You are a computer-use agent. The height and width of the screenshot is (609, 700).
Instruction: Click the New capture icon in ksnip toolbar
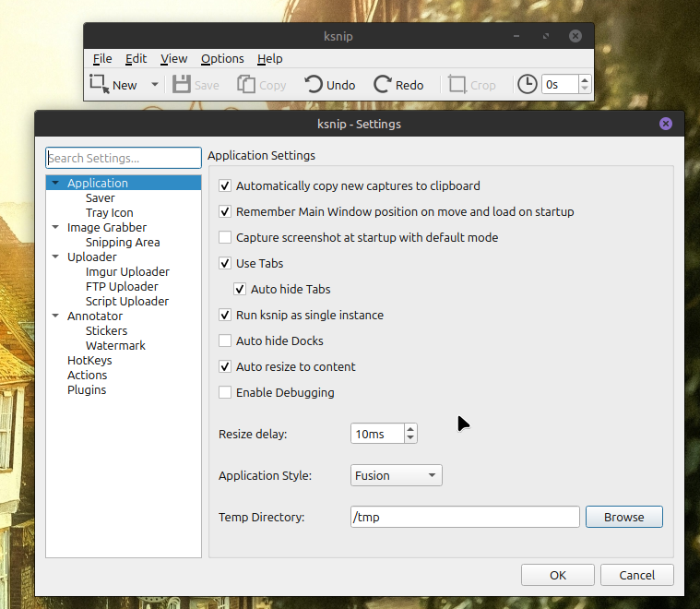point(100,84)
